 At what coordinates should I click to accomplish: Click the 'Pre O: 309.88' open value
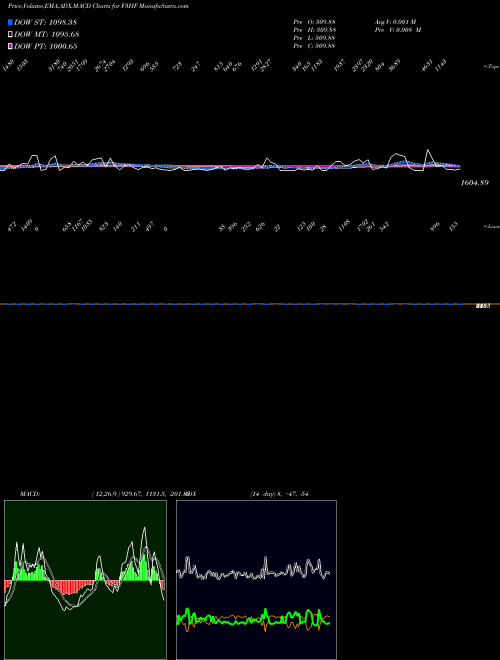314,22
